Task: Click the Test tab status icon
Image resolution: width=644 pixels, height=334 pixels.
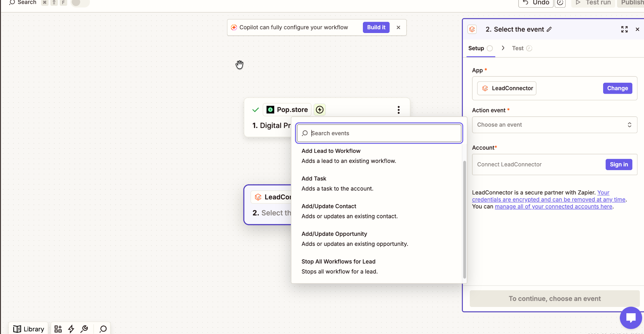Action: click(529, 48)
